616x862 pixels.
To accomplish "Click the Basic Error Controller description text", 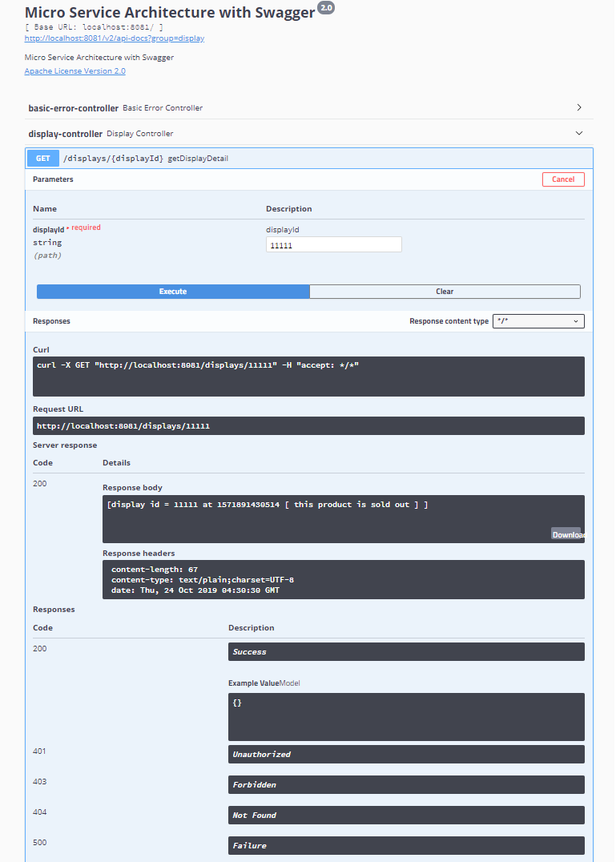I will point(163,108).
